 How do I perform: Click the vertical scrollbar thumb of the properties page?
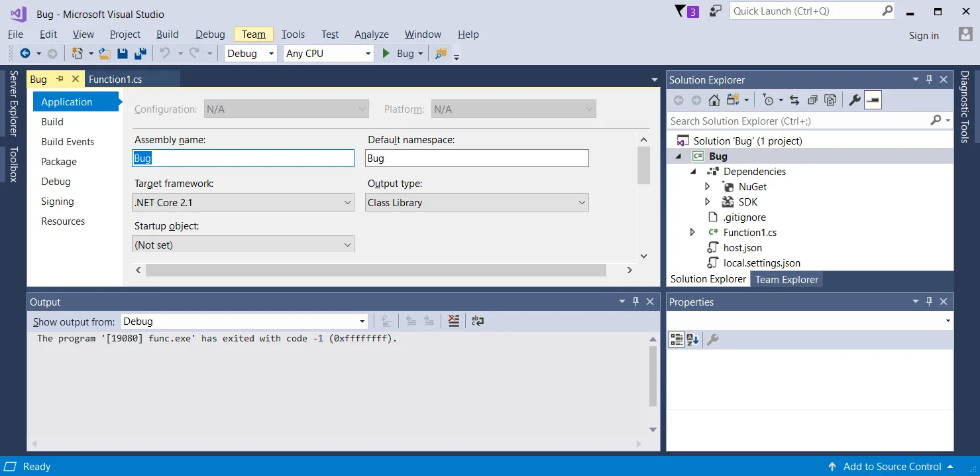(x=643, y=165)
